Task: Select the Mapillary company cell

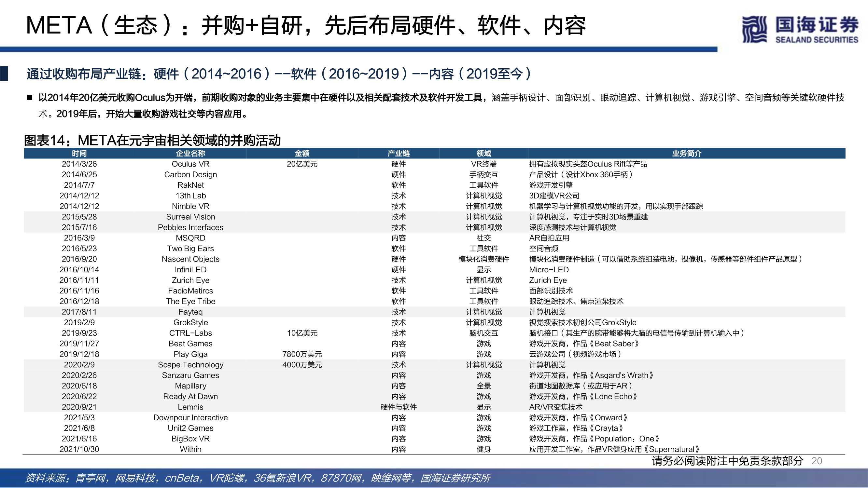Action: click(x=190, y=386)
